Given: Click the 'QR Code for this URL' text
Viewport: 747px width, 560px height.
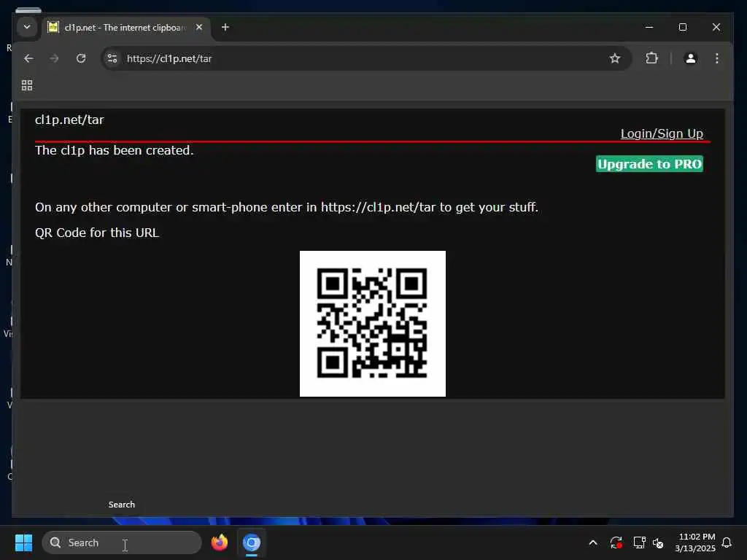Looking at the screenshot, I should (97, 233).
